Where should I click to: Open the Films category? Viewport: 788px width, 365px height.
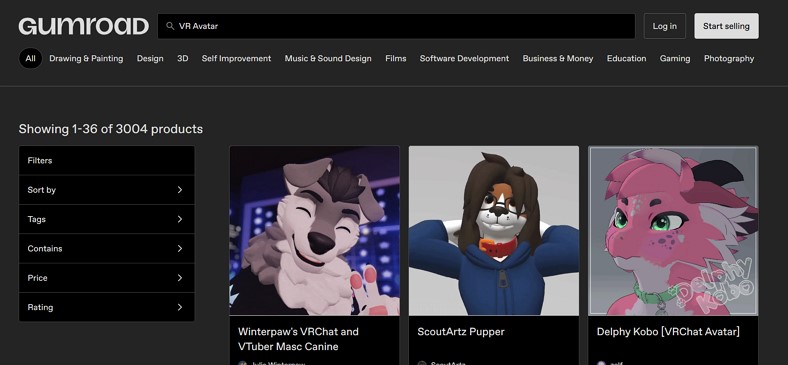click(x=396, y=58)
